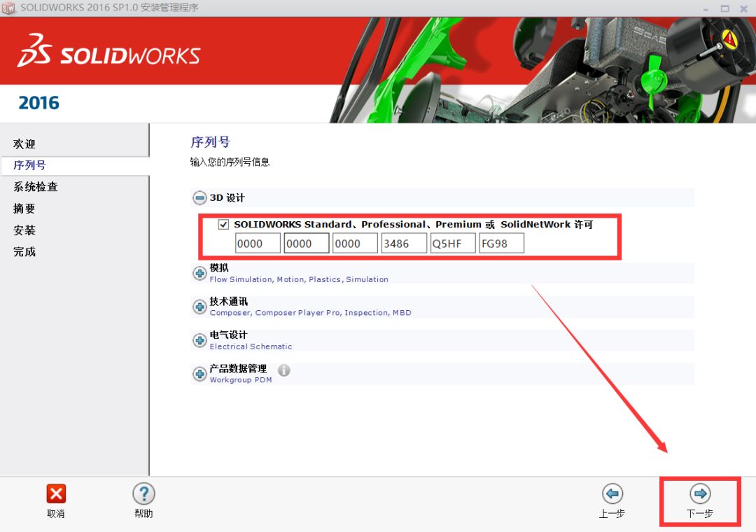
Task: Click the 技术通讯 heading
Action: pyautogui.click(x=228, y=302)
